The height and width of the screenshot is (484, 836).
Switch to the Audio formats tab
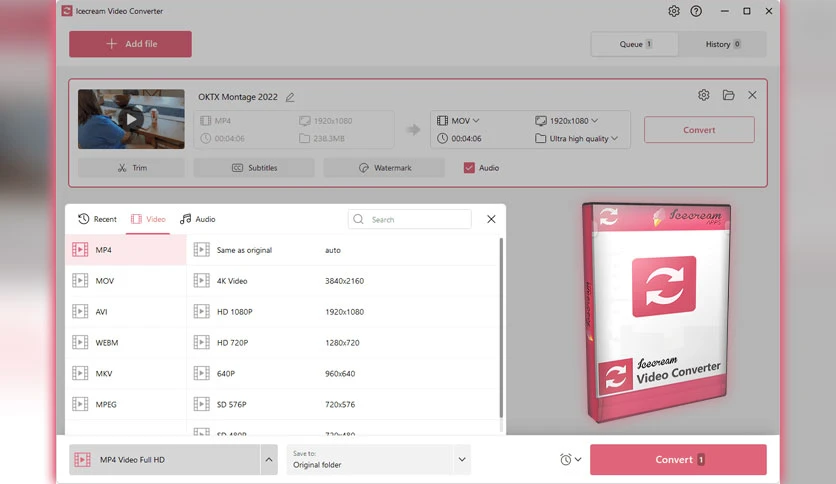coord(198,219)
